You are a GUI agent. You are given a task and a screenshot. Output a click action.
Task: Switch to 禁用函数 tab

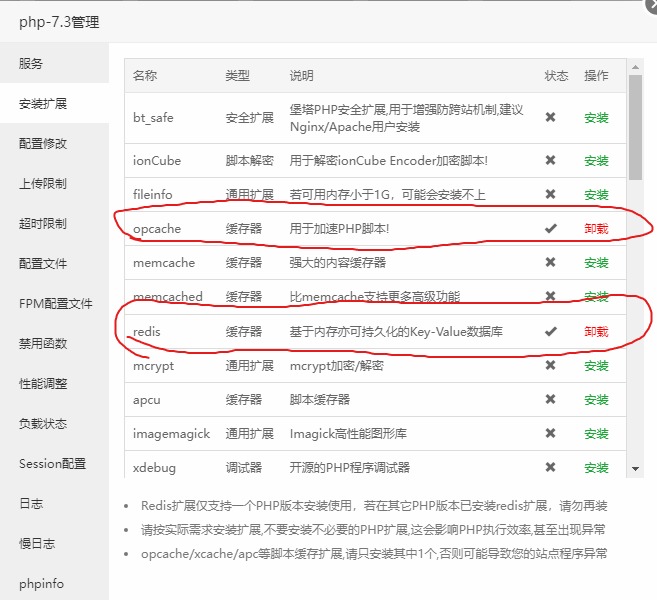click(54, 344)
